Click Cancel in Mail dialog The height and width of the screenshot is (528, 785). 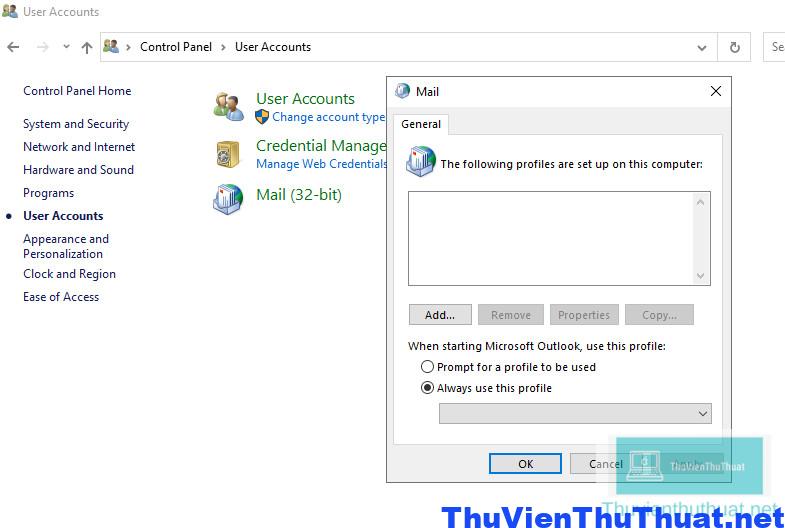(x=605, y=463)
